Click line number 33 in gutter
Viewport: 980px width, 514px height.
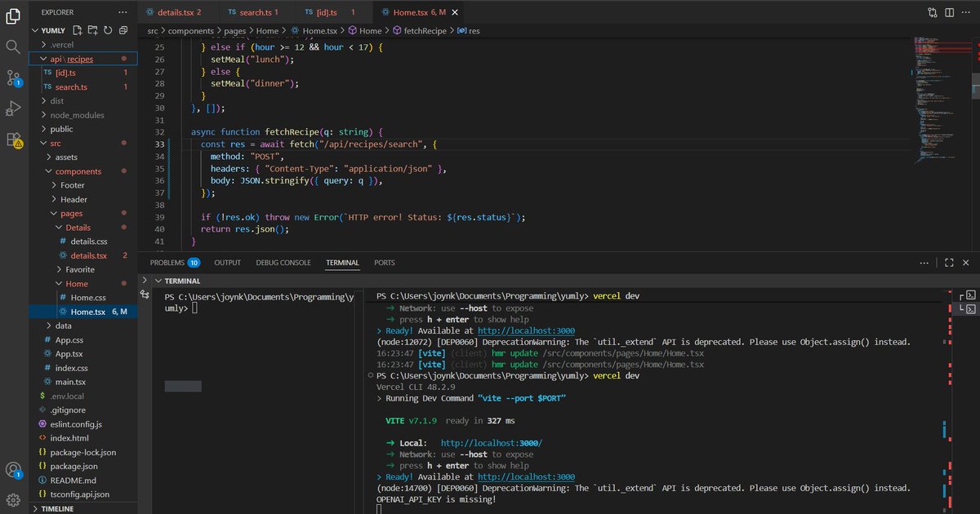159,144
